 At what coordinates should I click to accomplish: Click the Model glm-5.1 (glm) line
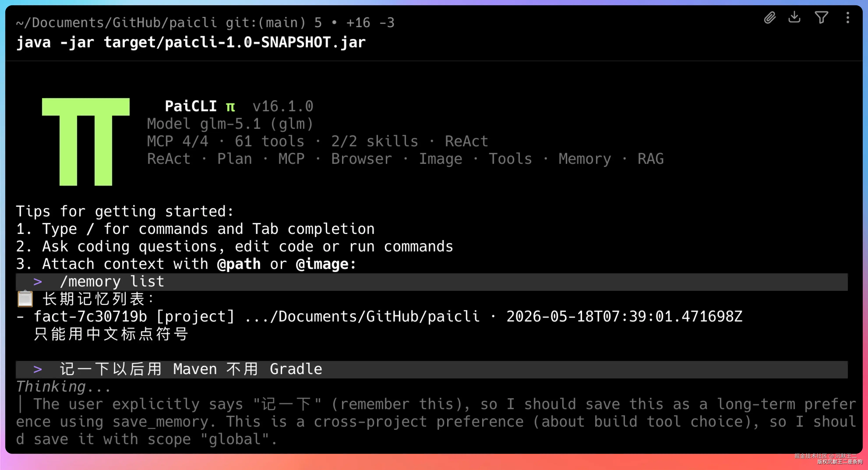[x=230, y=124]
